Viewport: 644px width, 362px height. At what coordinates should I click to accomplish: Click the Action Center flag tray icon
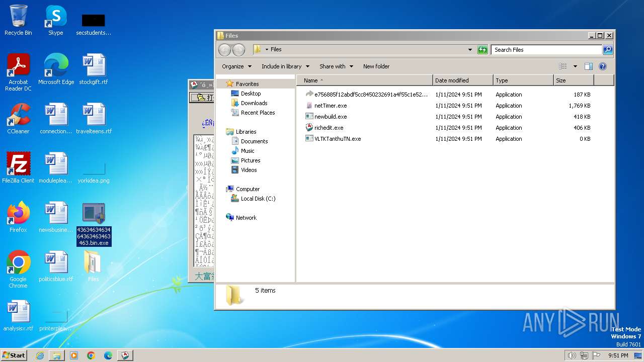[596, 355]
